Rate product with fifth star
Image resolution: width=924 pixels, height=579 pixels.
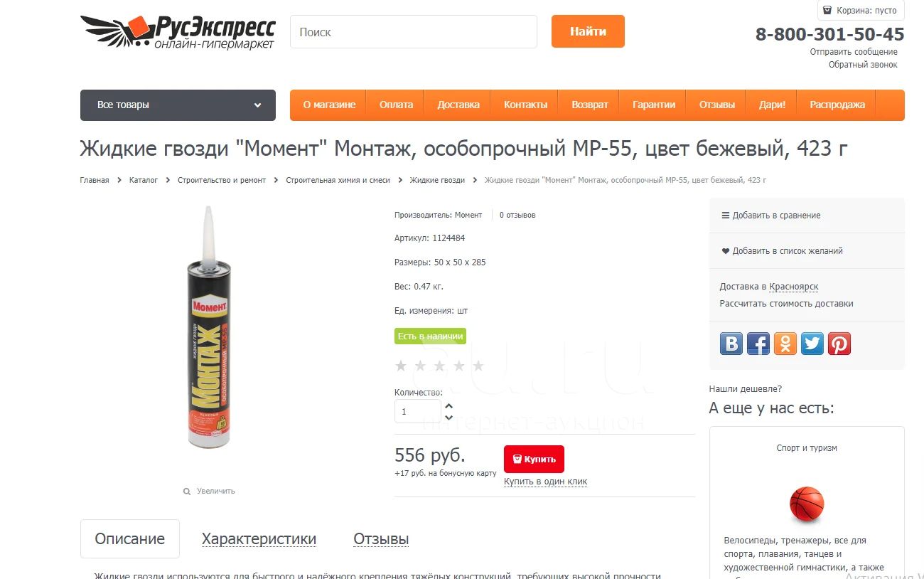pos(478,366)
